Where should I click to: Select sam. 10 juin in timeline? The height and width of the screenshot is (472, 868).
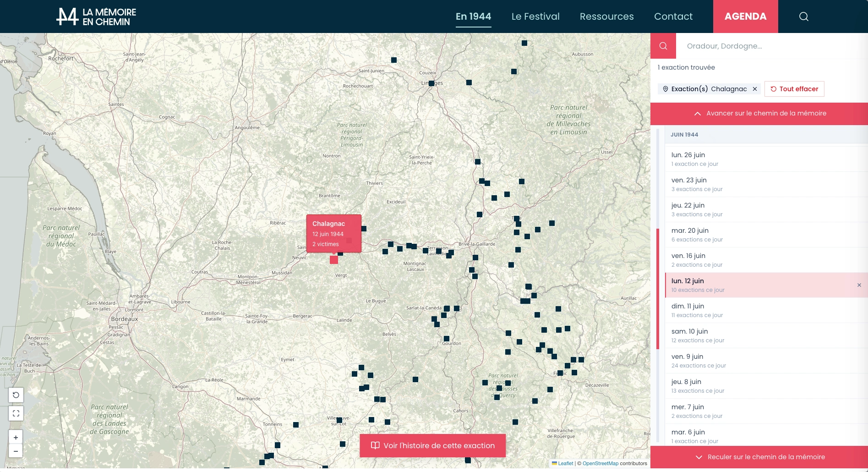point(766,335)
